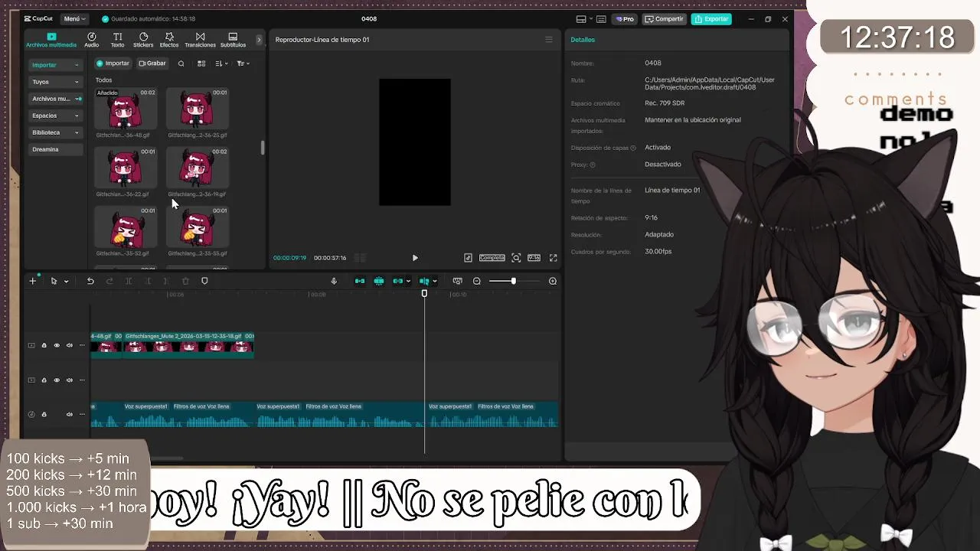This screenshot has height=551, width=980.
Task: Open more options for first video track
Action: (x=82, y=345)
